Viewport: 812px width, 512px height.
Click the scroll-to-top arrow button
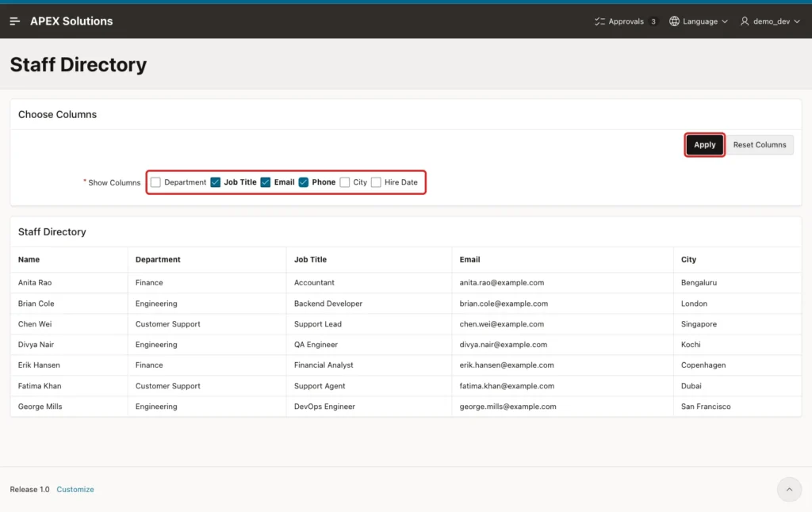tap(789, 489)
